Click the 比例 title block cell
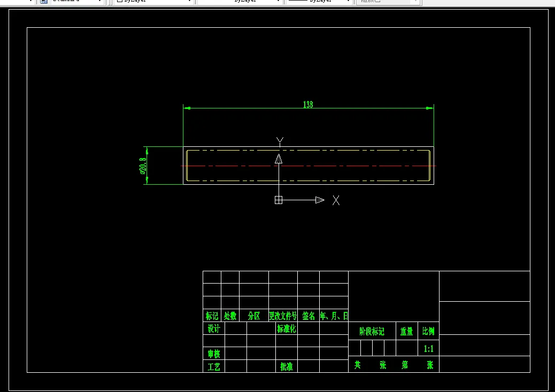This screenshot has width=555, height=392. [x=428, y=331]
